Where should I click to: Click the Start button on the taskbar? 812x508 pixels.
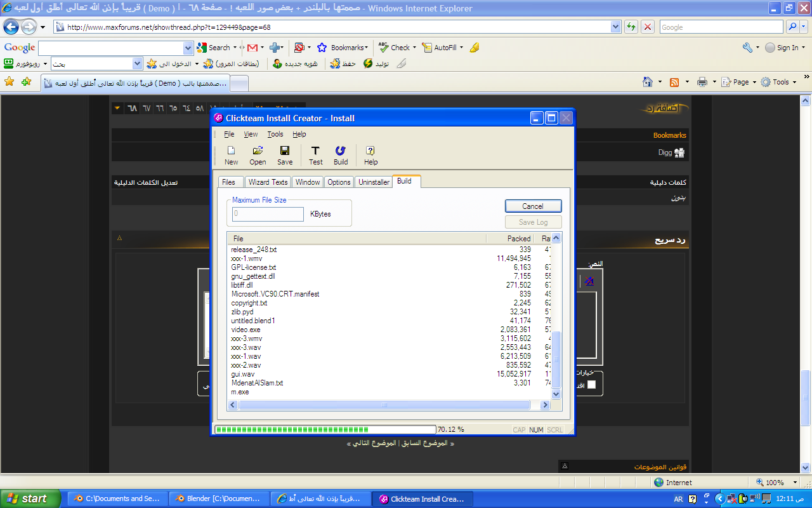(30, 498)
